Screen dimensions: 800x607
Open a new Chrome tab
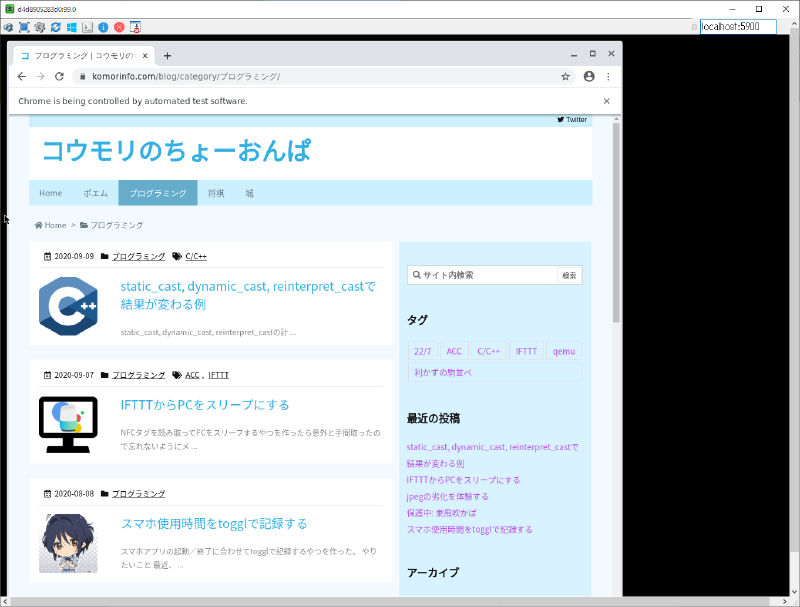pyautogui.click(x=167, y=56)
